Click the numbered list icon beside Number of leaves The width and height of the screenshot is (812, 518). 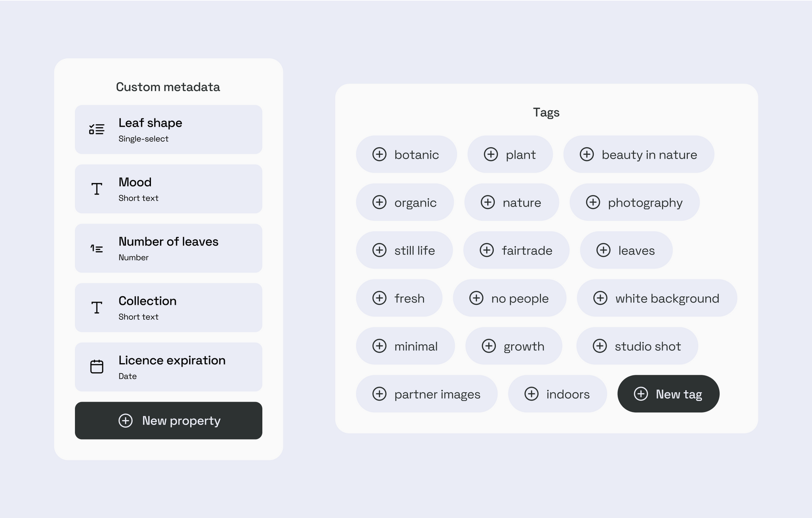pyautogui.click(x=96, y=248)
